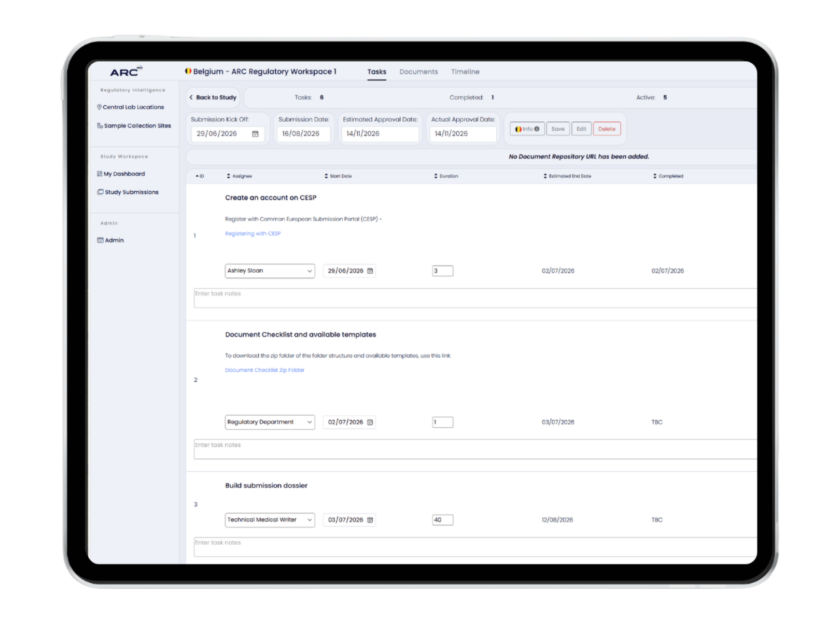Screen dimensions: 840x622
Task: Click duration field with value 3
Action: pos(443,271)
